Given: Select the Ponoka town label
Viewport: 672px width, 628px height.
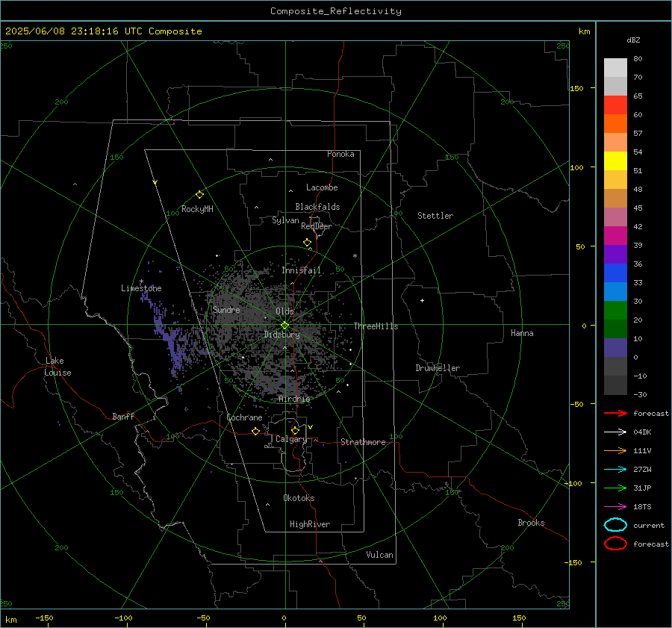Looking at the screenshot, I should [x=340, y=154].
